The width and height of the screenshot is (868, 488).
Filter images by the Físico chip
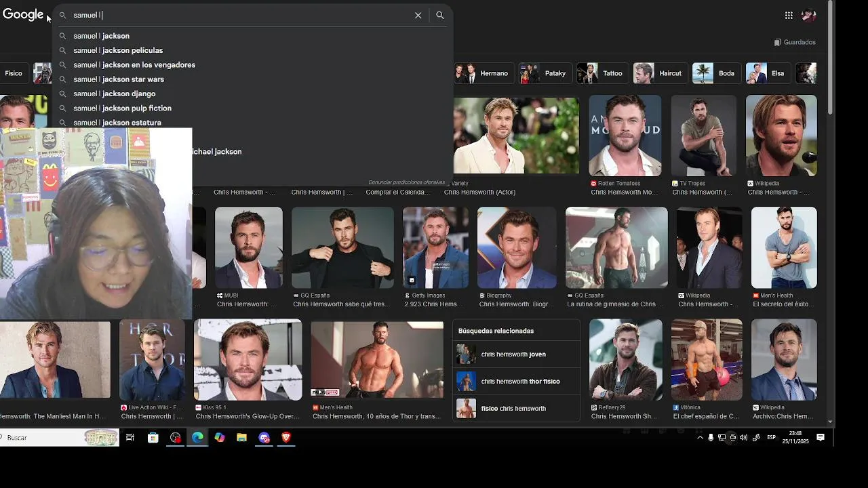[14, 73]
